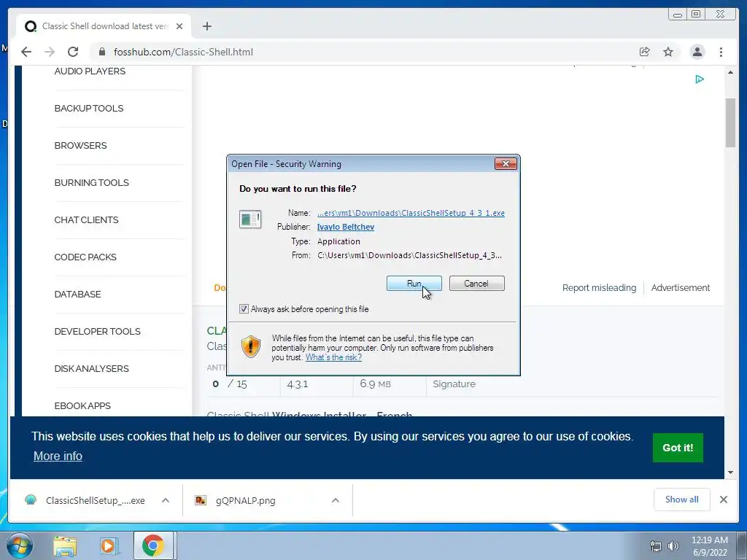The height and width of the screenshot is (560, 747).
Task: Click the page scrollbar up arrow
Action: pos(730,72)
